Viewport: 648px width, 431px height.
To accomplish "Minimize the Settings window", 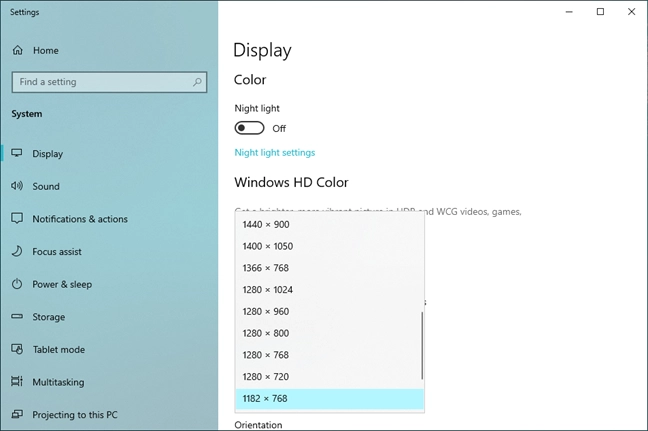I will click(569, 12).
